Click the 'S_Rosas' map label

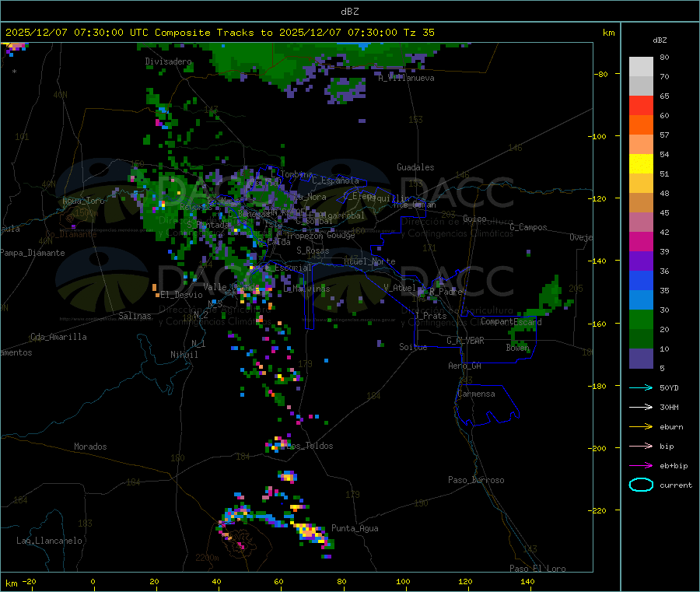coord(313,251)
